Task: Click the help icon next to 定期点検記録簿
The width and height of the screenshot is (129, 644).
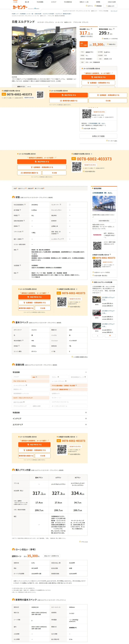Action: pos(24,220)
